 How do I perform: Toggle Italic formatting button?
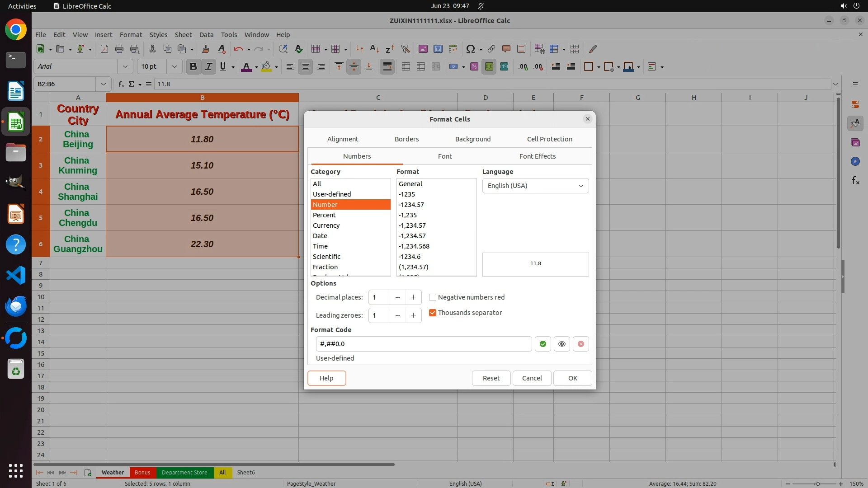click(208, 66)
